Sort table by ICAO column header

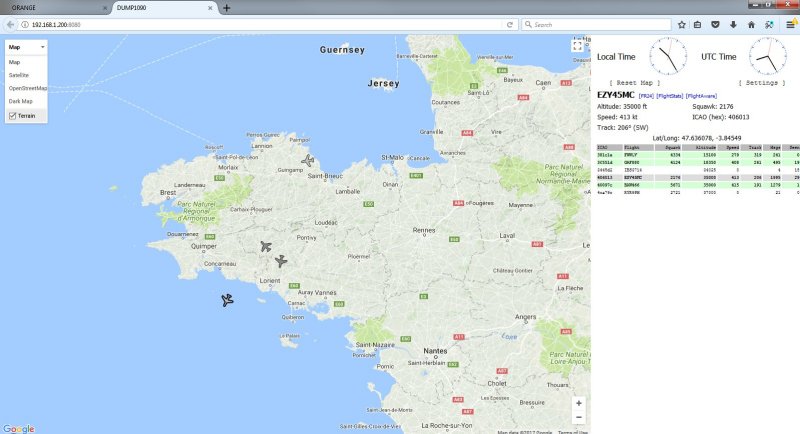click(x=609, y=147)
